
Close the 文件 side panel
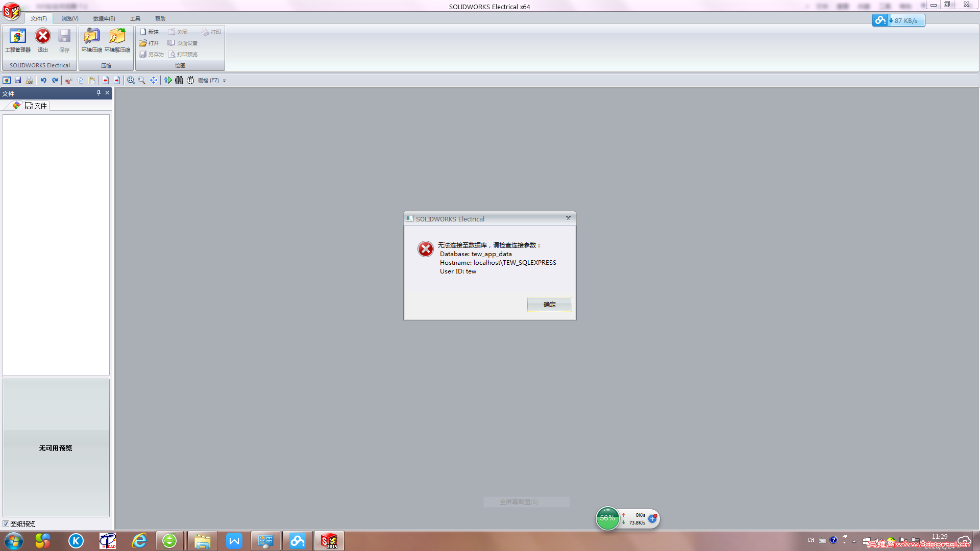tap(107, 93)
